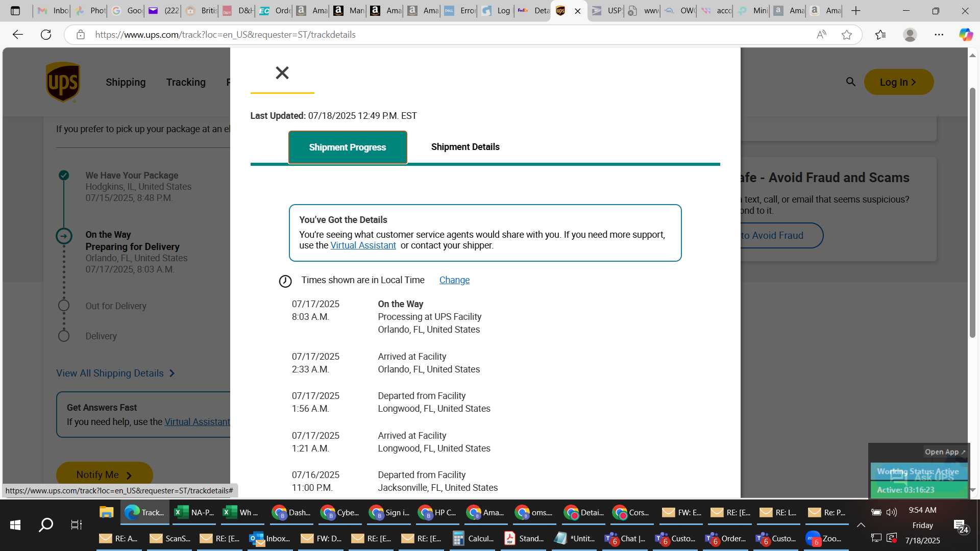Screen dimensions: 980x551
Task: Click the volume speaker tray icon
Action: coord(892,512)
